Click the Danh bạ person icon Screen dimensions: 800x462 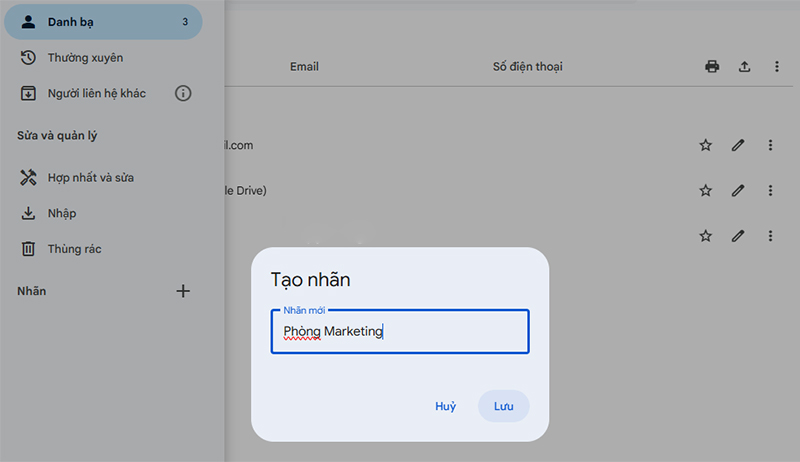coord(29,22)
